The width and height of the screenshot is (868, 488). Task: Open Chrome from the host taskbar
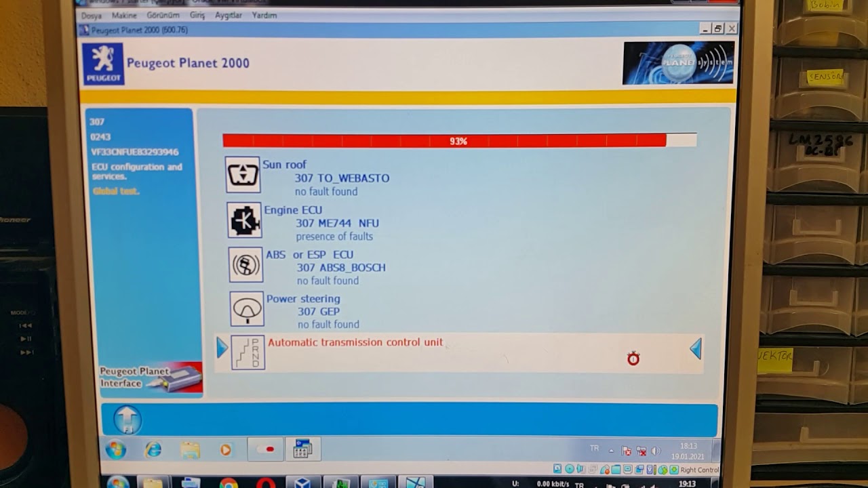[229, 484]
